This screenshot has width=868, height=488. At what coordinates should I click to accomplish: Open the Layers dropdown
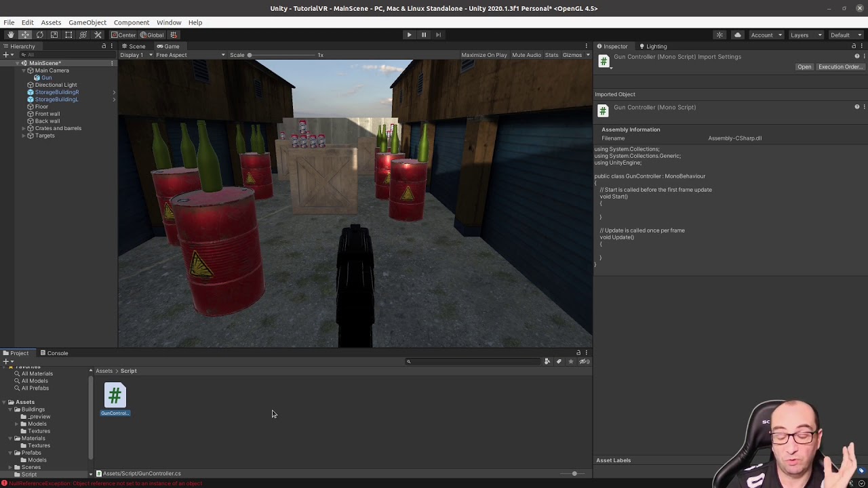(806, 35)
